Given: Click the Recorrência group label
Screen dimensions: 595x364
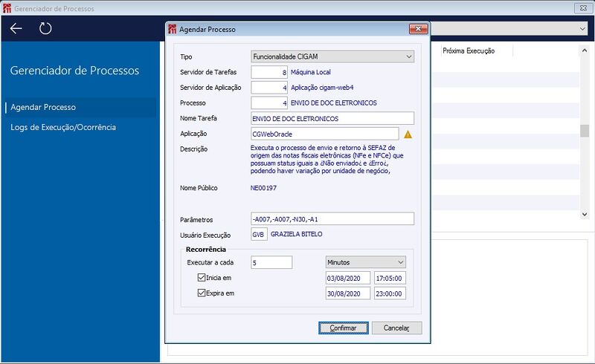Looking at the screenshot, I should coord(206,249).
